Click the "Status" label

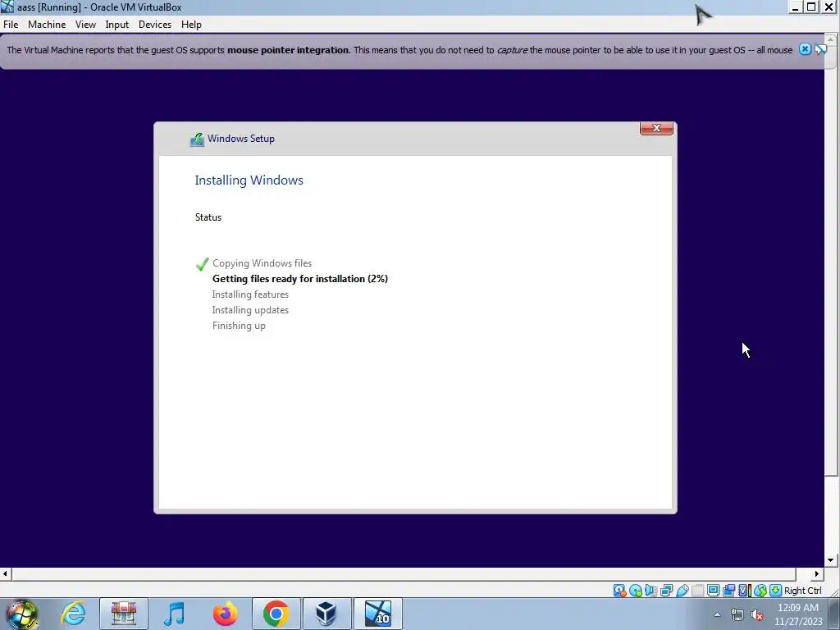(208, 217)
